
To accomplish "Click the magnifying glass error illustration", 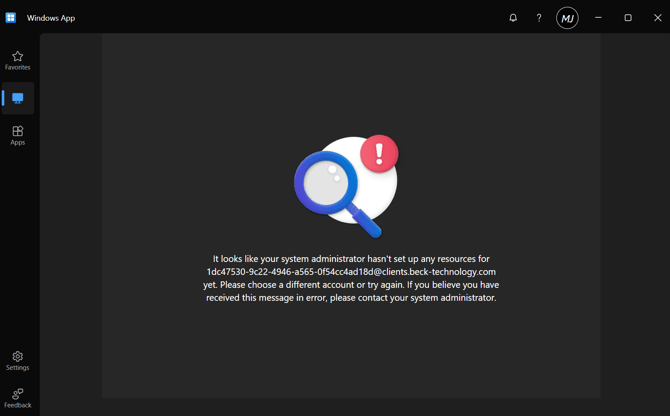I will pos(347,186).
